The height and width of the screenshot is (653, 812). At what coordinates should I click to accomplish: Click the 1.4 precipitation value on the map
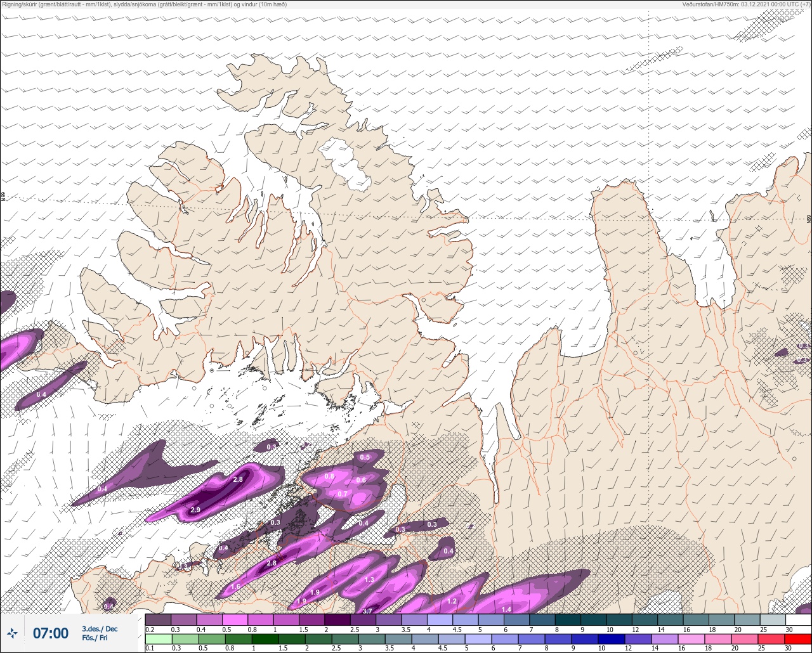[506, 609]
